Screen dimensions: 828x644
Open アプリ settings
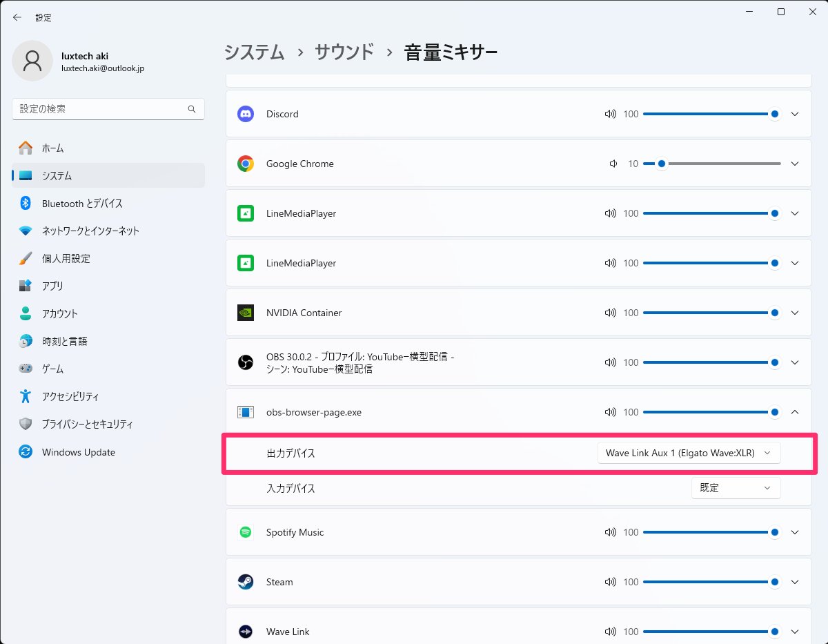tap(108, 286)
